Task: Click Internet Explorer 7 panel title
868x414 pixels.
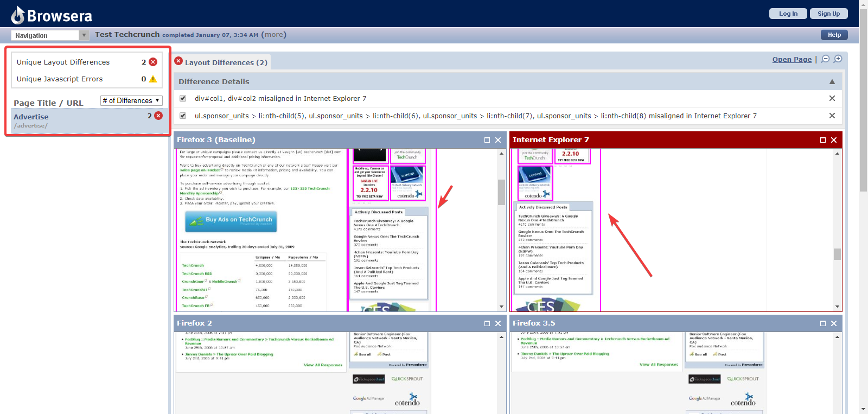Action: (x=551, y=140)
